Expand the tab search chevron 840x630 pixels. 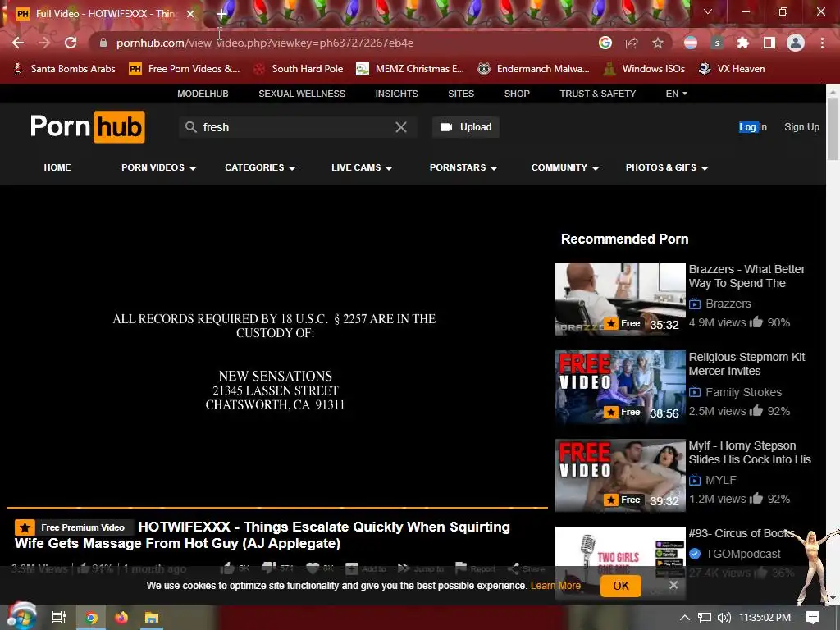[x=708, y=11]
